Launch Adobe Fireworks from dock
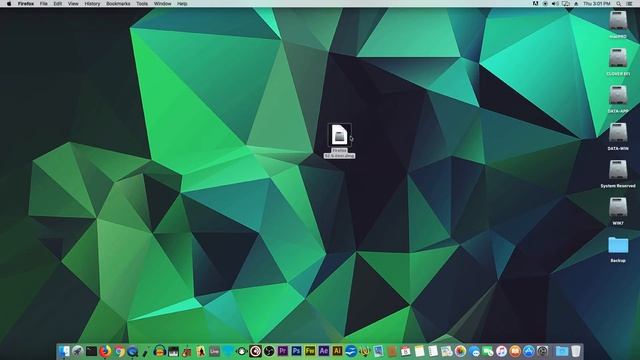This screenshot has height=360, width=640. (x=310, y=351)
